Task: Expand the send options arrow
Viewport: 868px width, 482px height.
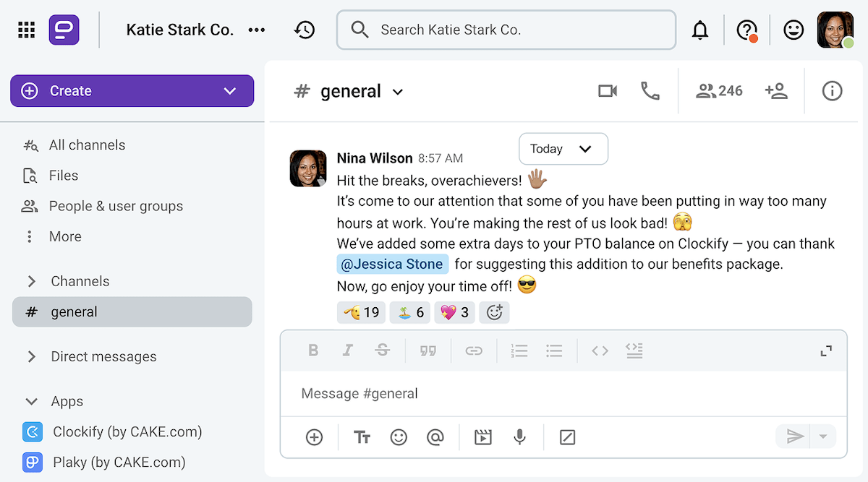Action: [x=823, y=436]
